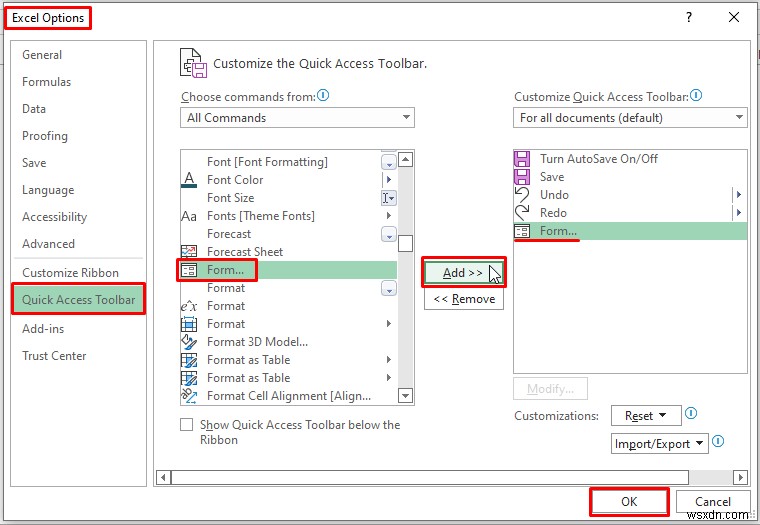Screen dimensions: 760x525
Task: Click the commands list scroll up arrow
Action: click(405, 159)
